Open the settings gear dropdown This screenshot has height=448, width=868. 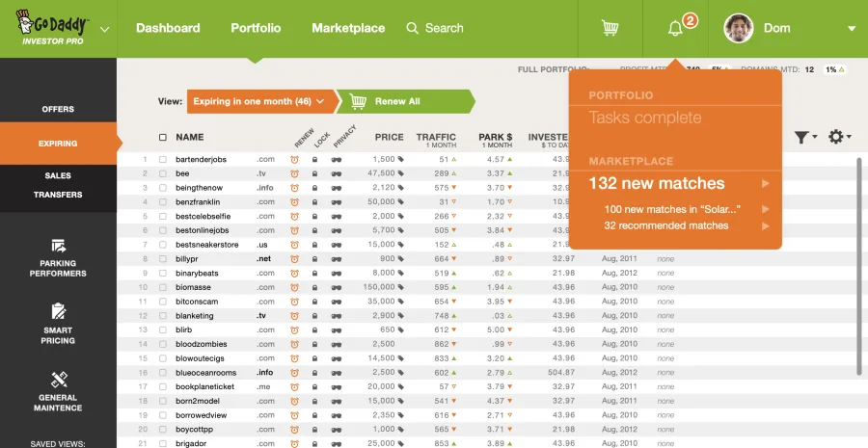839,137
